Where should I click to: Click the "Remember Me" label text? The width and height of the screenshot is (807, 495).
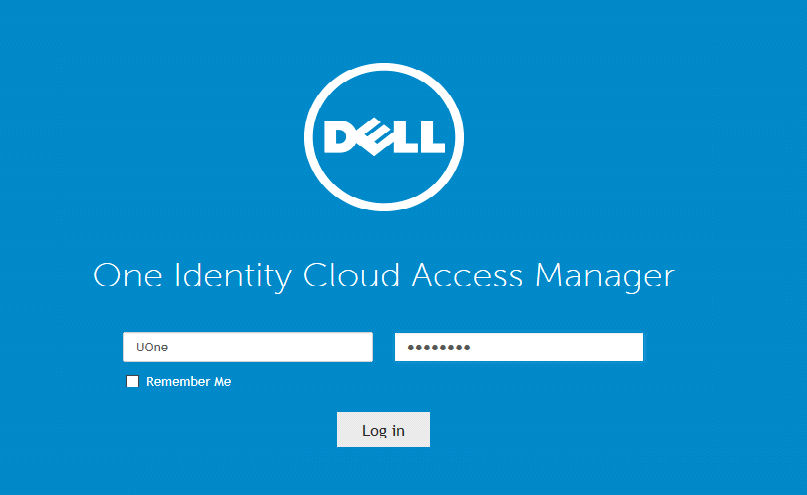(x=188, y=381)
